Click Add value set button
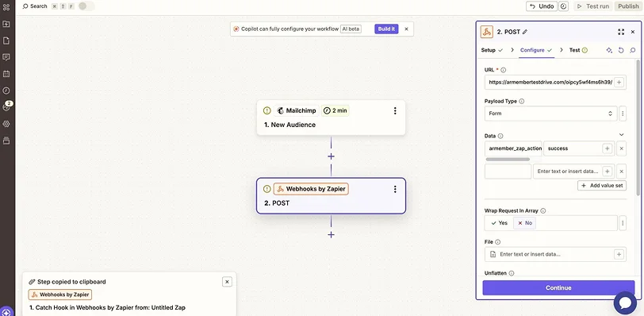The image size is (644, 316). [602, 185]
